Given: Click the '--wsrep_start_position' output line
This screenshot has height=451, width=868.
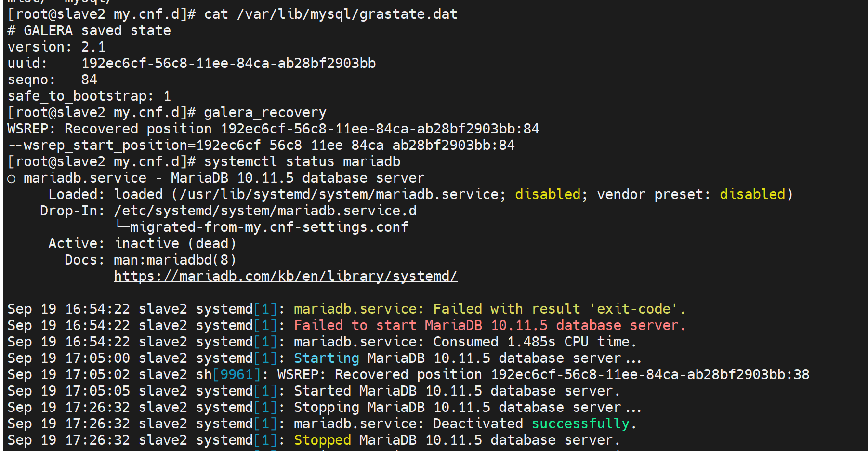Looking at the screenshot, I should point(261,145).
